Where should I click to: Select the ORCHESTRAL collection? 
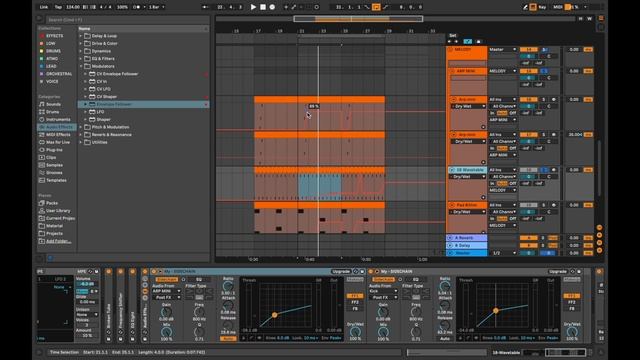pyautogui.click(x=59, y=74)
